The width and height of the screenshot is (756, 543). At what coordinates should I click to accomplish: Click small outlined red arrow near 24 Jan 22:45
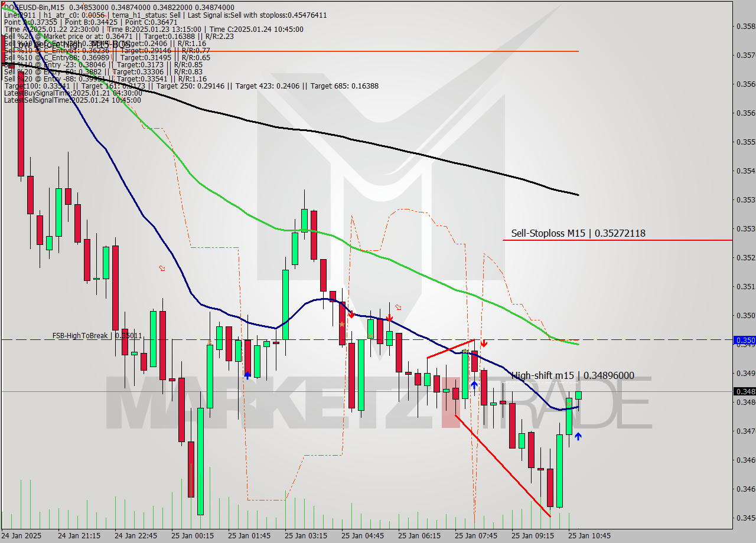click(162, 269)
